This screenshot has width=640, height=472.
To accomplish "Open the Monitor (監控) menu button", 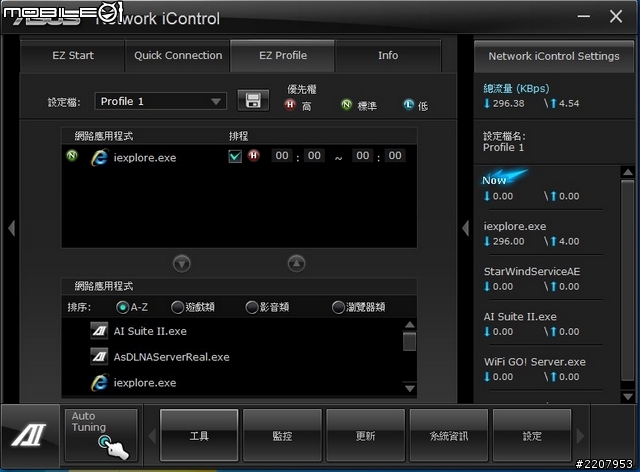I will click(x=282, y=435).
